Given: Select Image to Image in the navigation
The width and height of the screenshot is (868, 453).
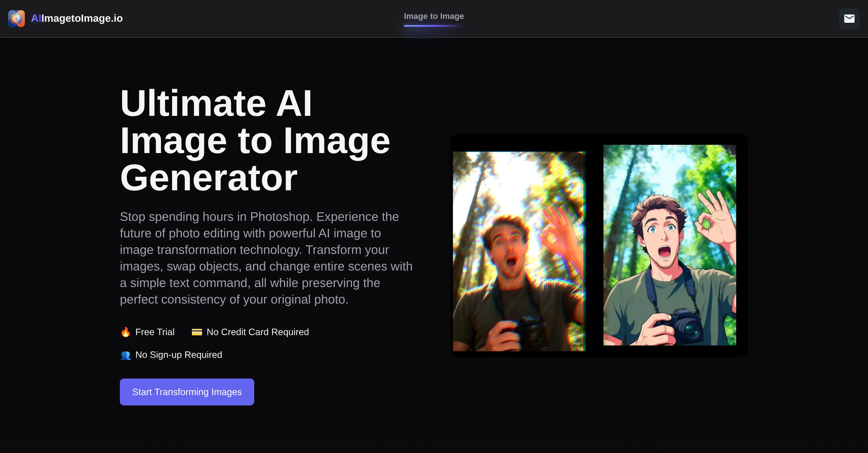Looking at the screenshot, I should [x=434, y=16].
